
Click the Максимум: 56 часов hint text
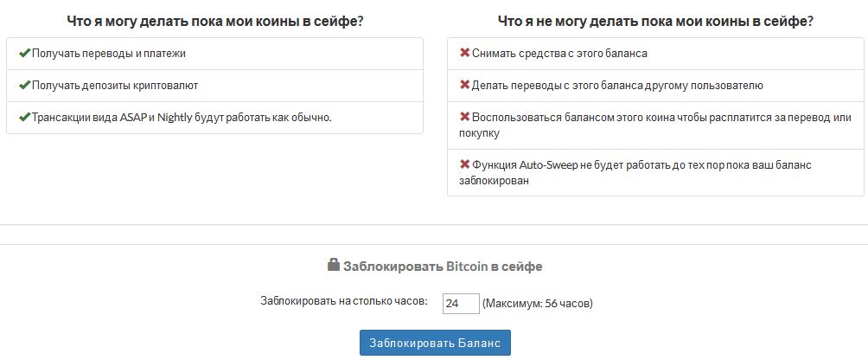(x=537, y=304)
